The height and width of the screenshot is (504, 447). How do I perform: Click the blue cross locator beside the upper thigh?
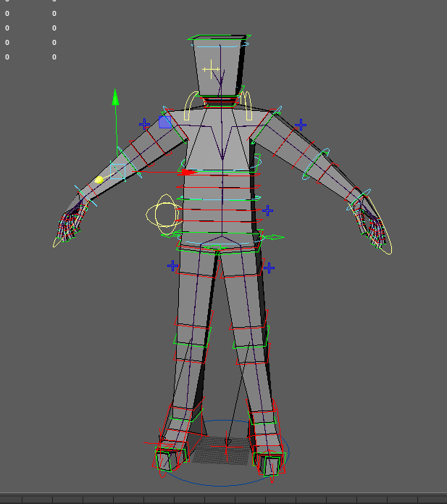tap(269, 268)
